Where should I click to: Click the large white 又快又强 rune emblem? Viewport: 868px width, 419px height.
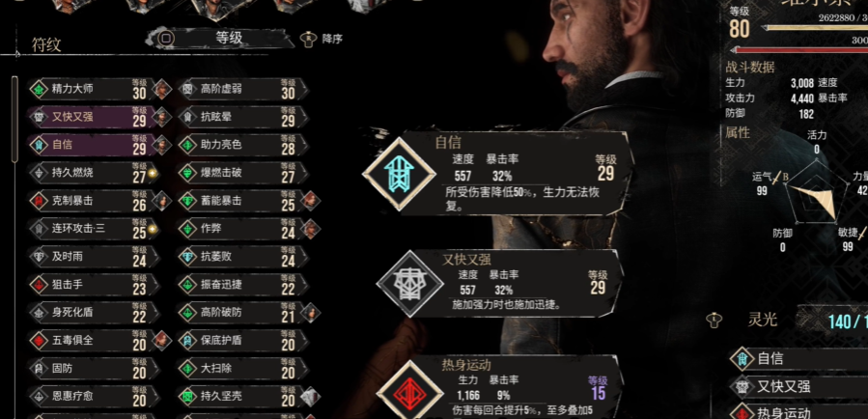(x=409, y=284)
